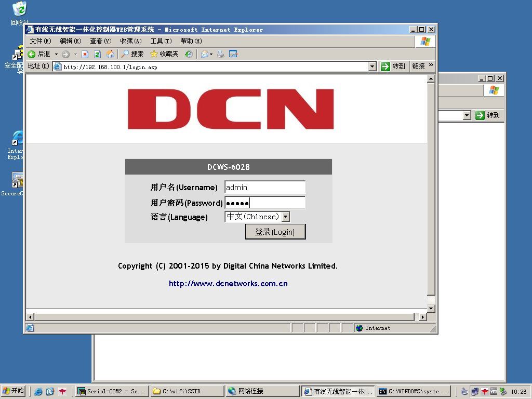Open the Language dropdown (Chinese)
The width and height of the screenshot is (532, 399).
257,217
